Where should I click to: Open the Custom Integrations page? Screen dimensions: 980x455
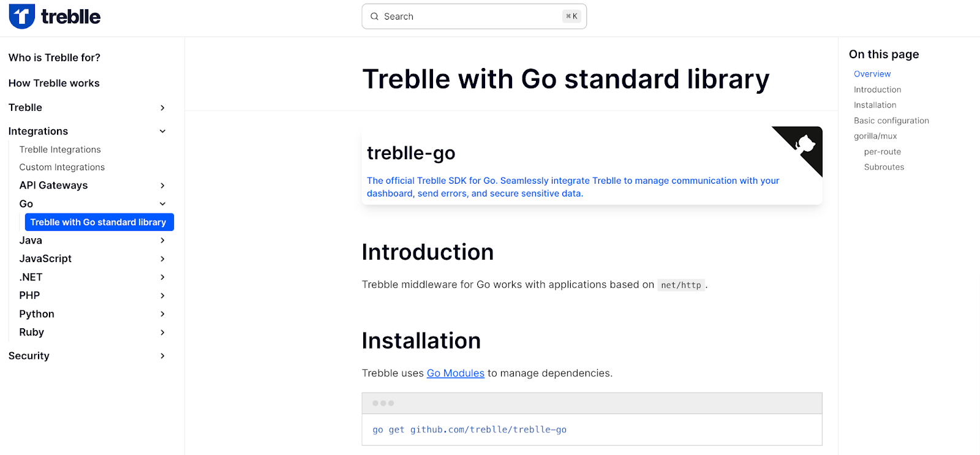click(x=62, y=167)
